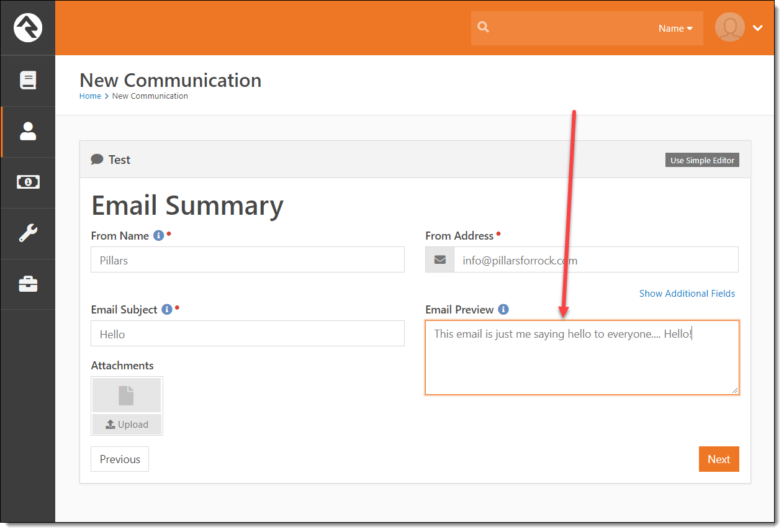This screenshot has width=784, height=532.
Task: Open the briefcase admin sidebar menu
Action: pos(28,284)
